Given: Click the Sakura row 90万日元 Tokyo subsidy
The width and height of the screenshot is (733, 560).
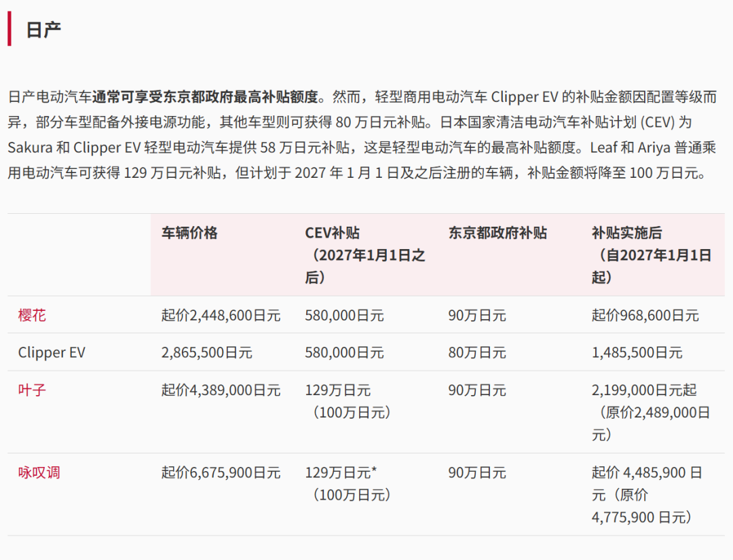Looking at the screenshot, I should click(477, 316).
